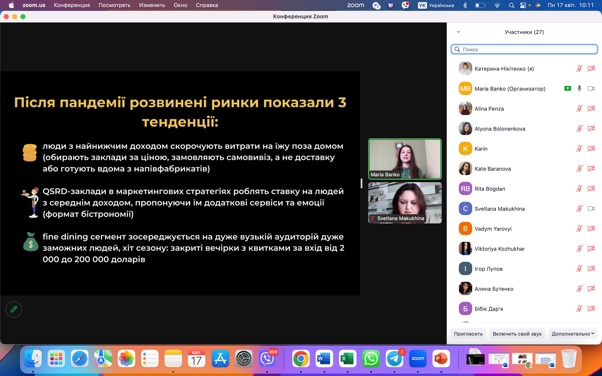Click the green annotation pencil icon
The height and width of the screenshot is (376, 602).
(x=14, y=309)
